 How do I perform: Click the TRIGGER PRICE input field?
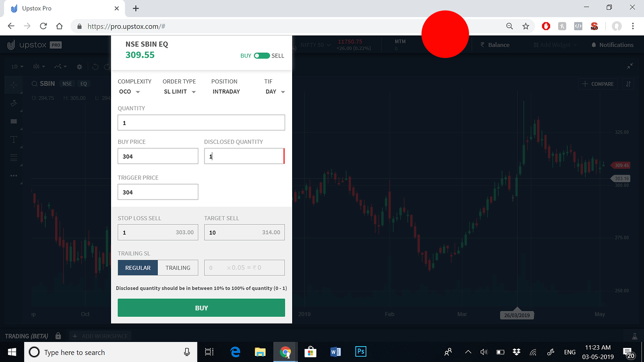coord(158,192)
